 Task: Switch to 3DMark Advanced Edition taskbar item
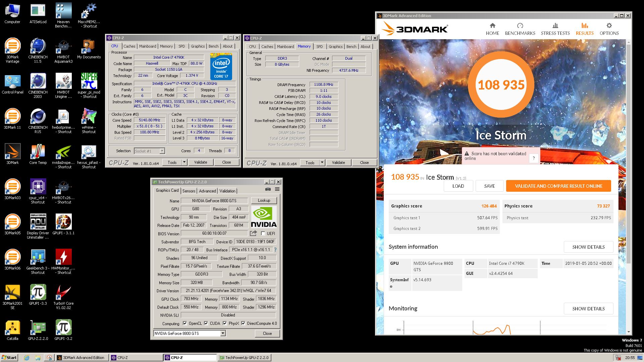(82, 358)
